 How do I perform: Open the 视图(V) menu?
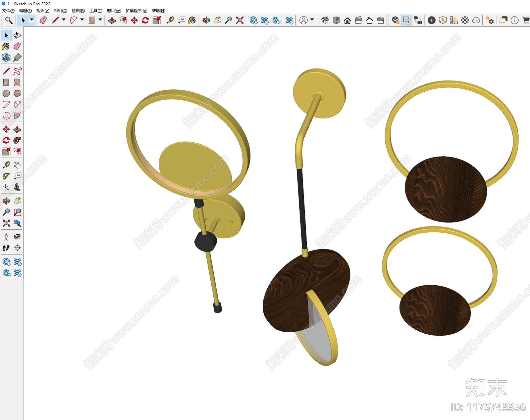coord(43,11)
